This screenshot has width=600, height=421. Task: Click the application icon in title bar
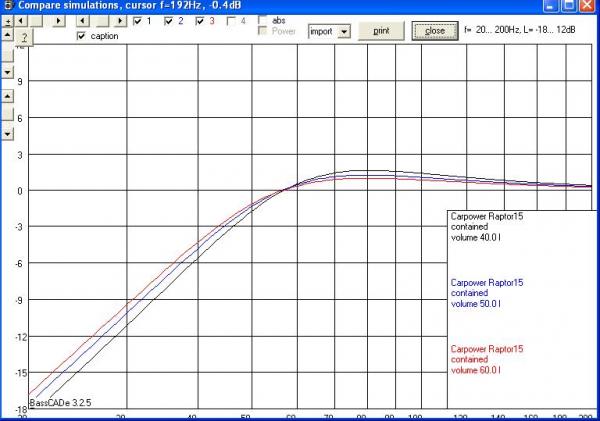pos(8,6)
